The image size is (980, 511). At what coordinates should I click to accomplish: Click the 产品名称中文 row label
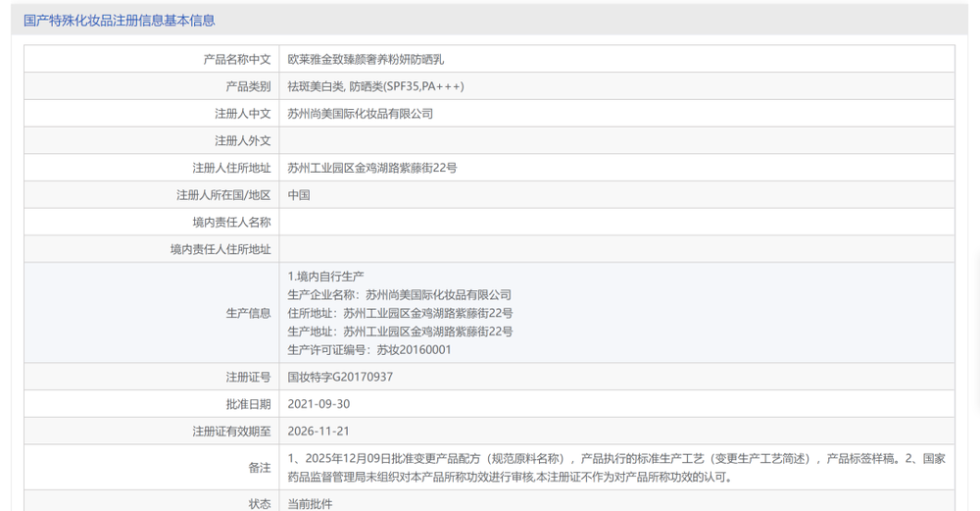236,59
